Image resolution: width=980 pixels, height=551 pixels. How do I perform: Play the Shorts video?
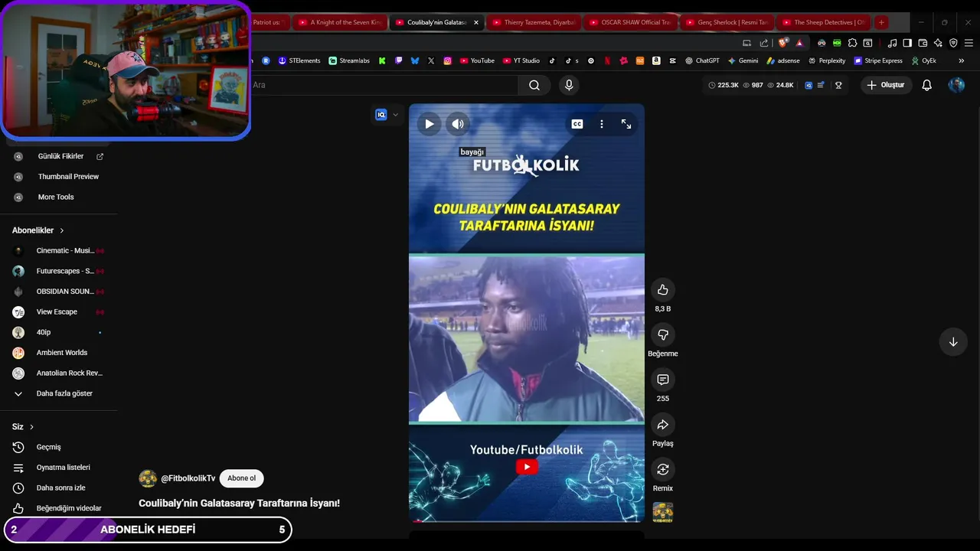point(429,124)
